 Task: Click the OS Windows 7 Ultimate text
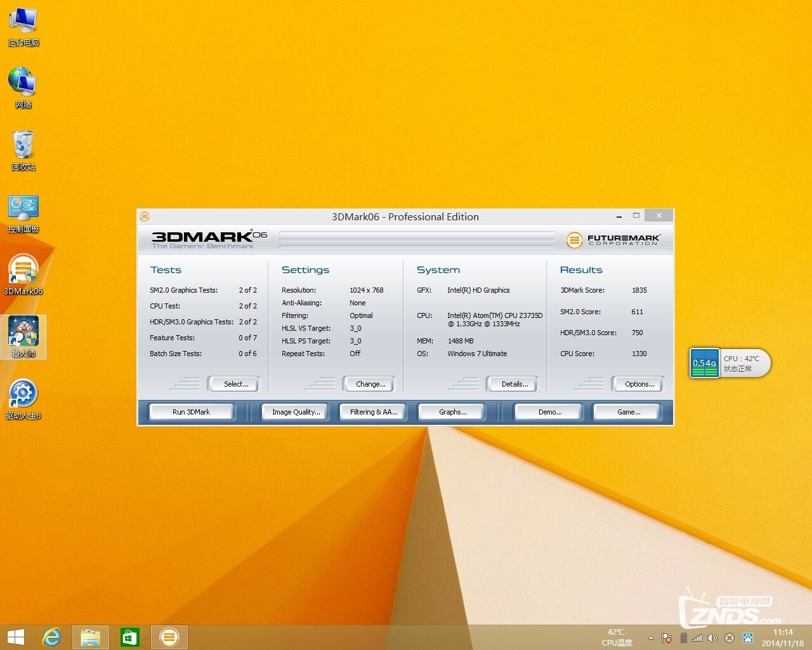[x=477, y=354]
